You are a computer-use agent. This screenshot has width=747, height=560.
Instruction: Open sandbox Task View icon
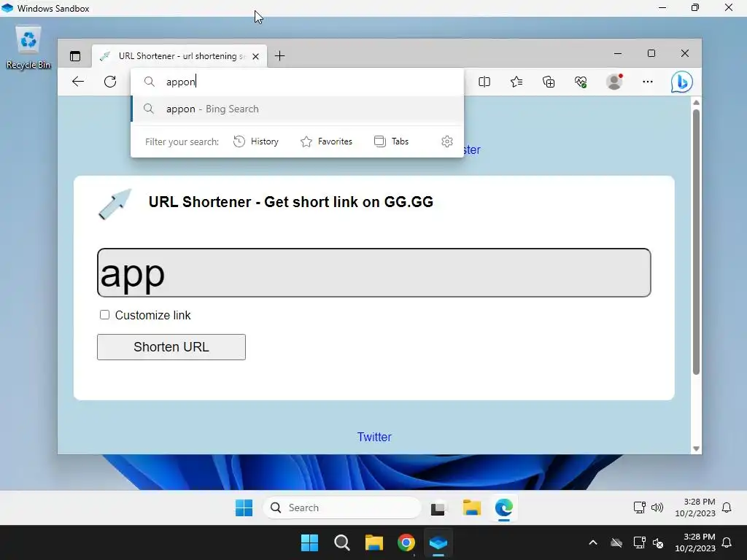point(438,508)
